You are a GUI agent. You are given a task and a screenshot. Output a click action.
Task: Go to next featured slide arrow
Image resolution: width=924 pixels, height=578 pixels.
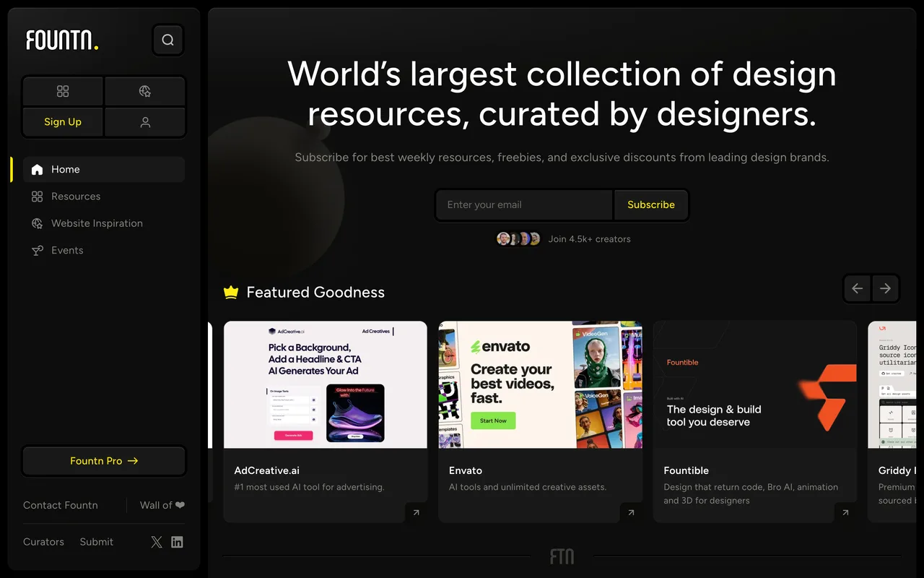[885, 288]
